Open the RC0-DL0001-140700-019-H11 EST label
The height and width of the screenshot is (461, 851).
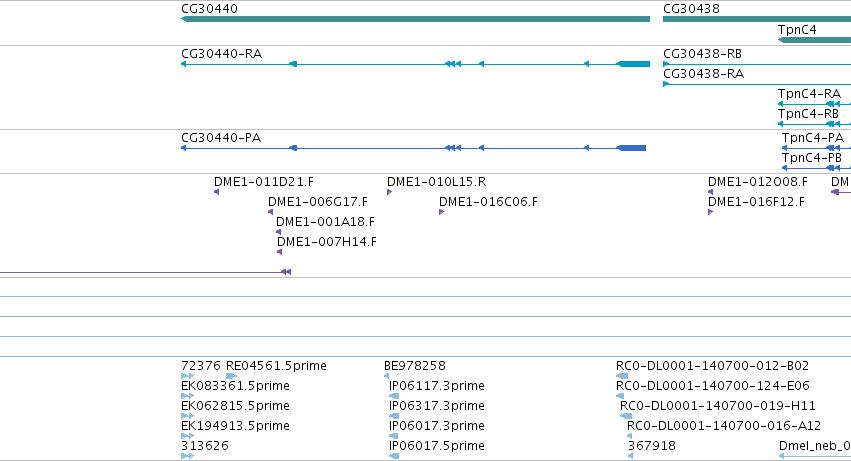717,406
